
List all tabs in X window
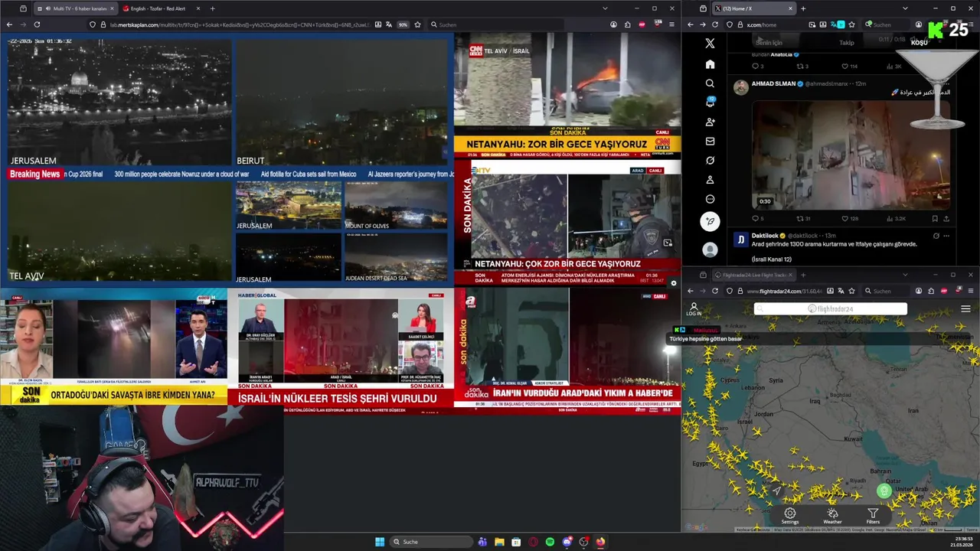905,8
